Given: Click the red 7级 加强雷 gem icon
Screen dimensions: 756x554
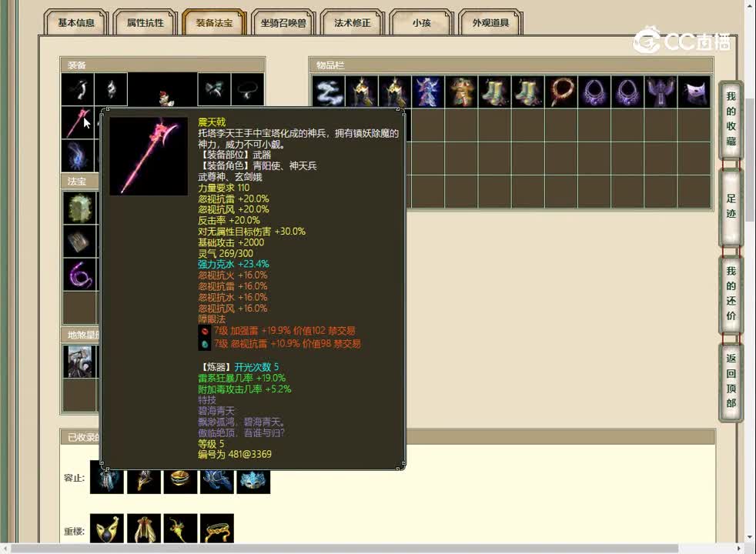Looking at the screenshot, I should 205,331.
